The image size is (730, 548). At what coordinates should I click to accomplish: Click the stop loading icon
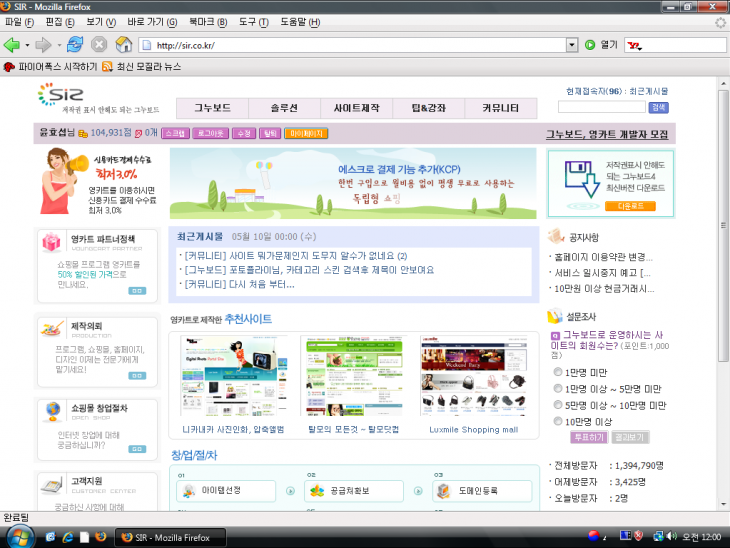(x=99, y=45)
